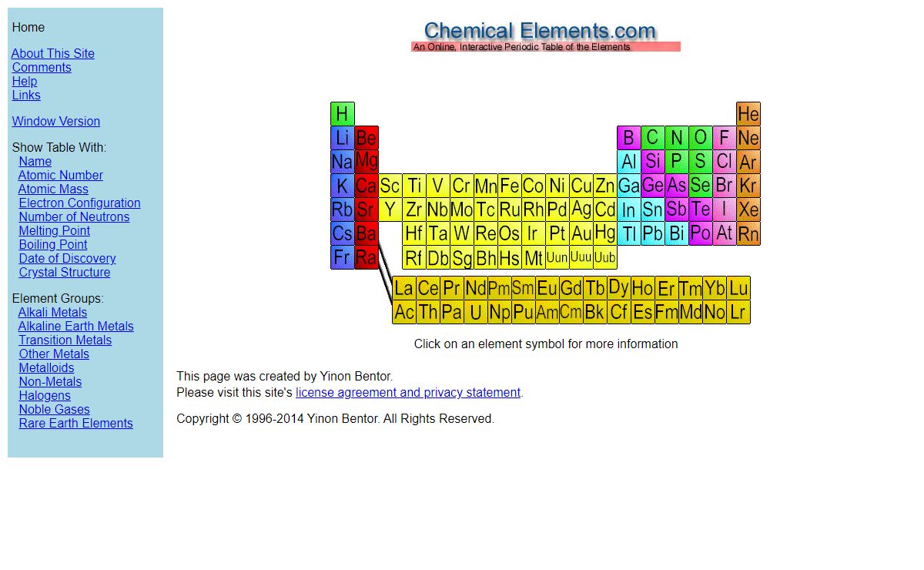Show table with Name
This screenshot has height=570, width=924.
tap(35, 162)
